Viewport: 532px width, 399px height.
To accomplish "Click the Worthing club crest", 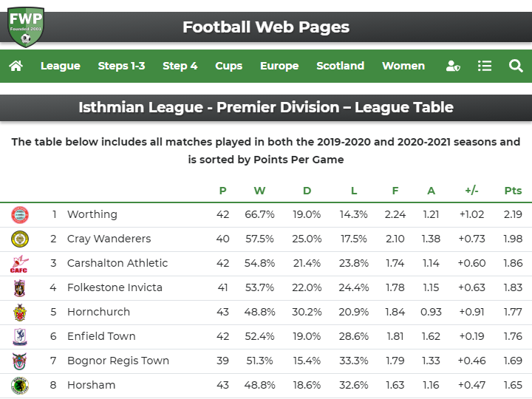I will [x=20, y=215].
